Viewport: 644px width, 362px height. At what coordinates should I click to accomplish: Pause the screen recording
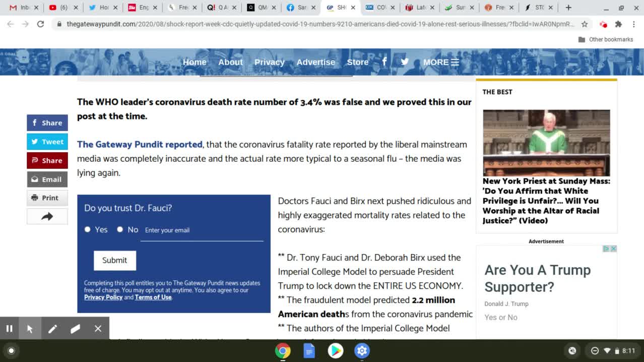9,329
